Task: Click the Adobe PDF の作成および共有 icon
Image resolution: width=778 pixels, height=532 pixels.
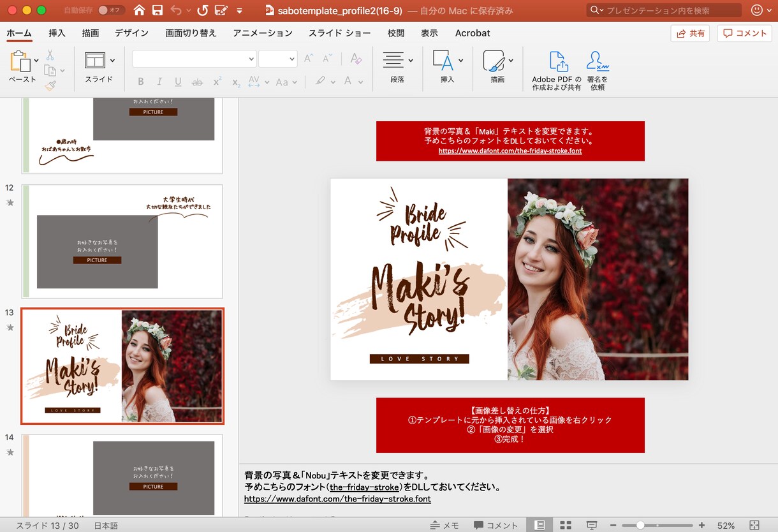Action: (557, 70)
